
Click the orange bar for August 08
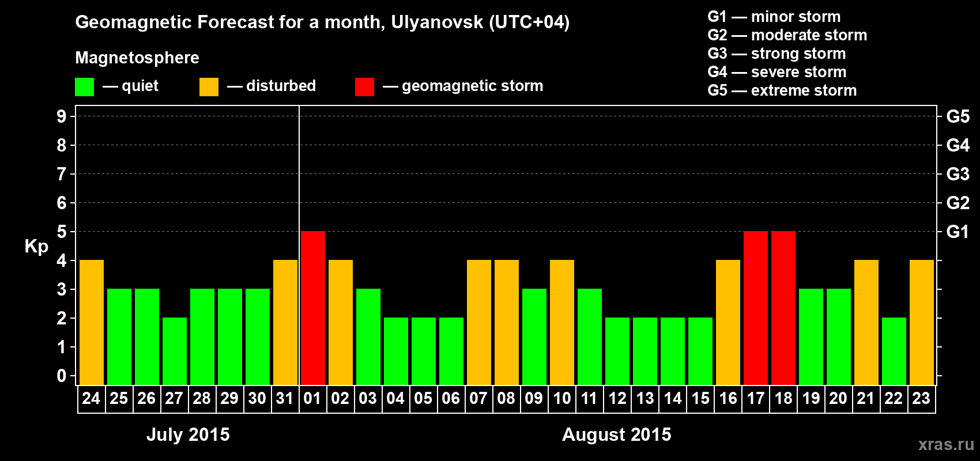pos(507,322)
